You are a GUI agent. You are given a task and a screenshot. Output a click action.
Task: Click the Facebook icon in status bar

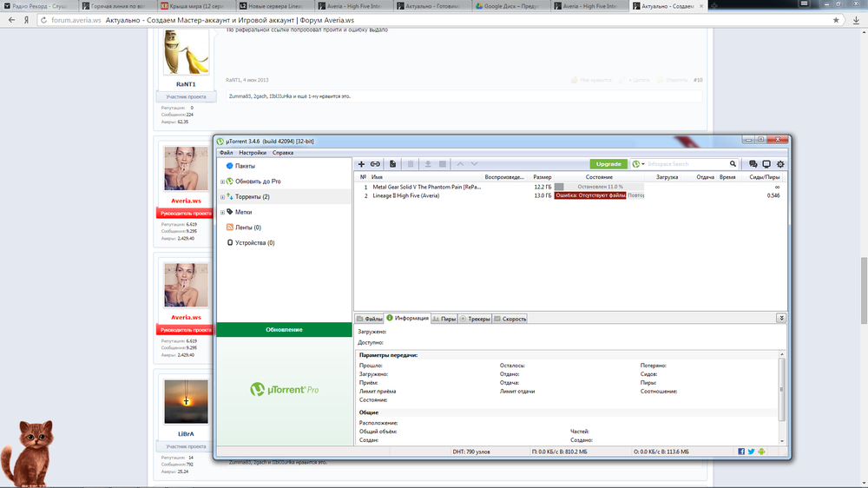[x=742, y=452]
